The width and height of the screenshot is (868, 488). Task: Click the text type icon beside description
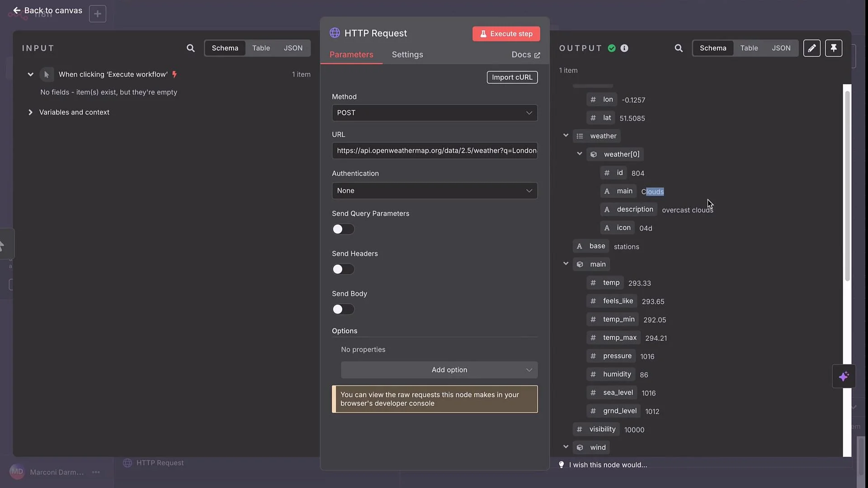click(x=607, y=209)
